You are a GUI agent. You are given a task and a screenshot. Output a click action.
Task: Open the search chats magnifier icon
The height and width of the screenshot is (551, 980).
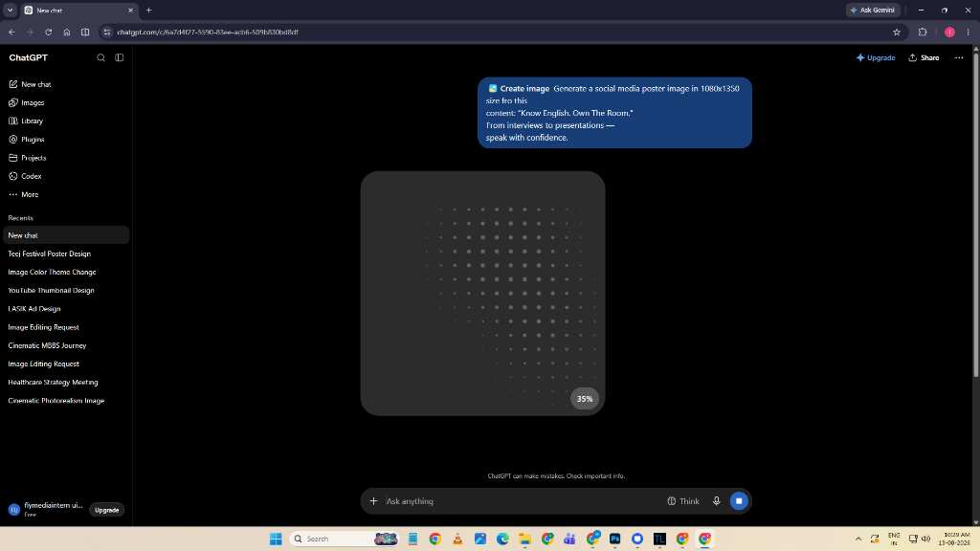(x=100, y=57)
